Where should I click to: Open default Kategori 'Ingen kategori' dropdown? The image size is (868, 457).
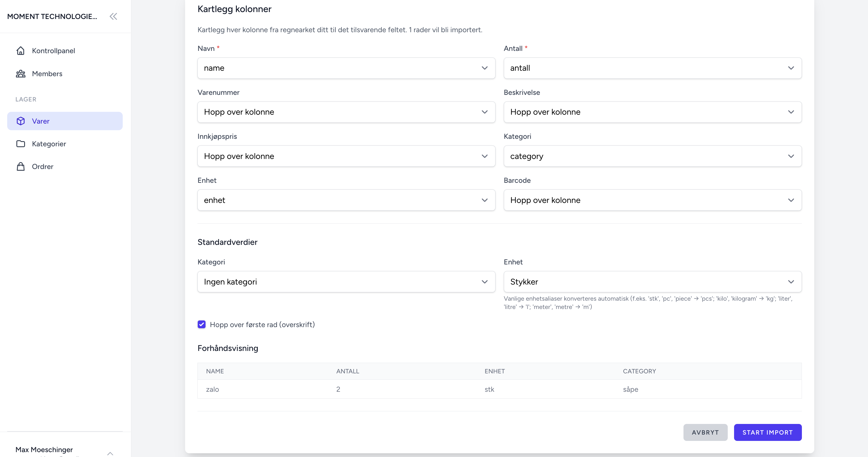click(346, 282)
